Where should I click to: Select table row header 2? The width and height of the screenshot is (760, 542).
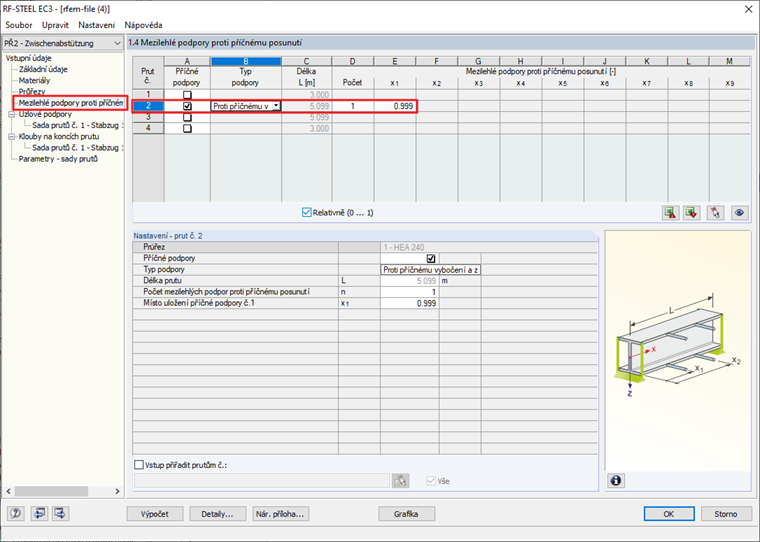click(x=148, y=106)
